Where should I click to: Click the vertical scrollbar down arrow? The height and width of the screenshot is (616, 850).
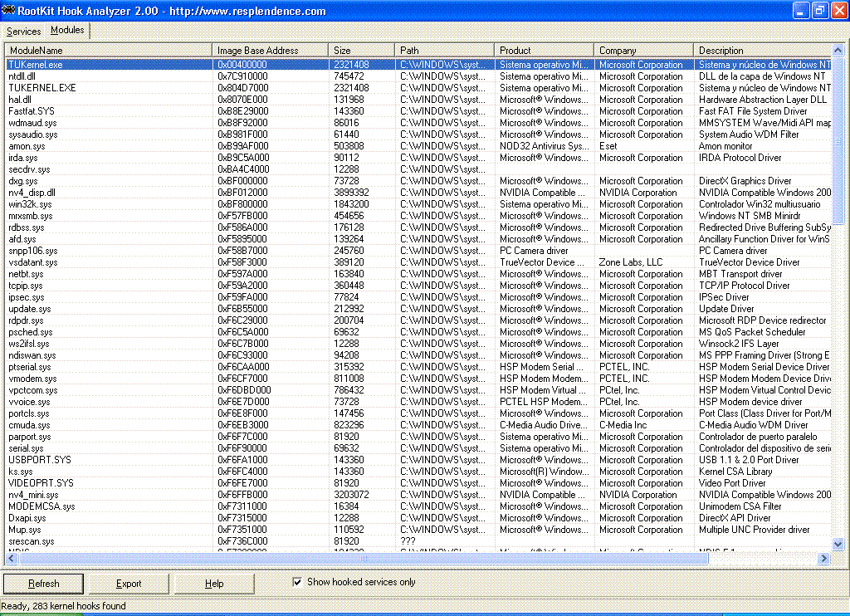point(838,544)
